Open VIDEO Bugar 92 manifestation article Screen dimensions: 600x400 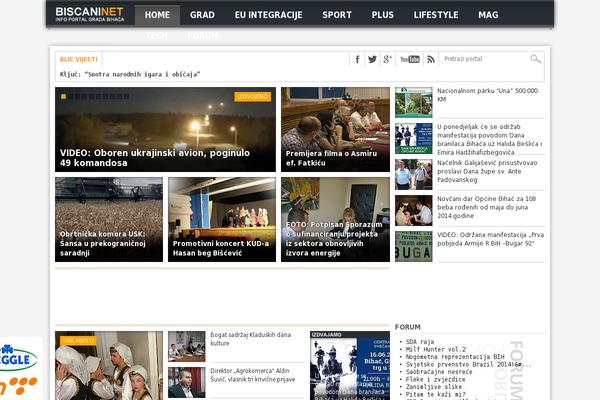tap(491, 239)
